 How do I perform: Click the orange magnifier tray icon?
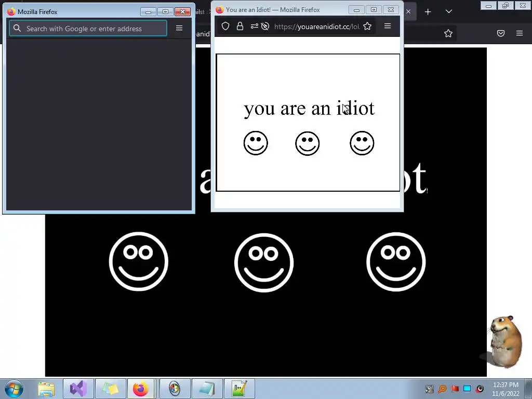[442, 389]
